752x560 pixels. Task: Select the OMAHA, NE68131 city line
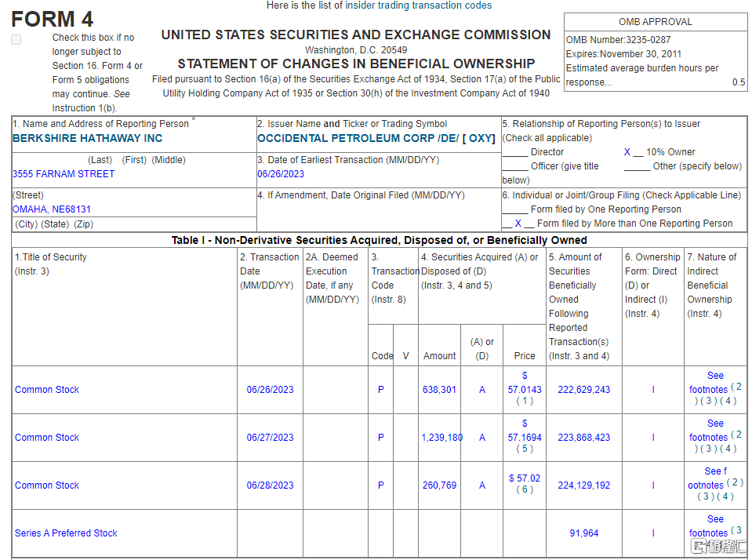[x=51, y=209]
